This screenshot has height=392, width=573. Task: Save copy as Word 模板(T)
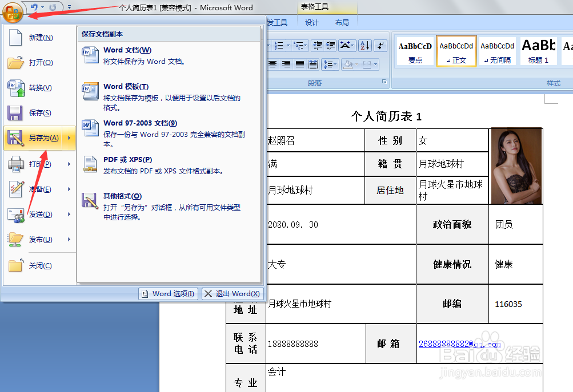pyautogui.click(x=169, y=97)
